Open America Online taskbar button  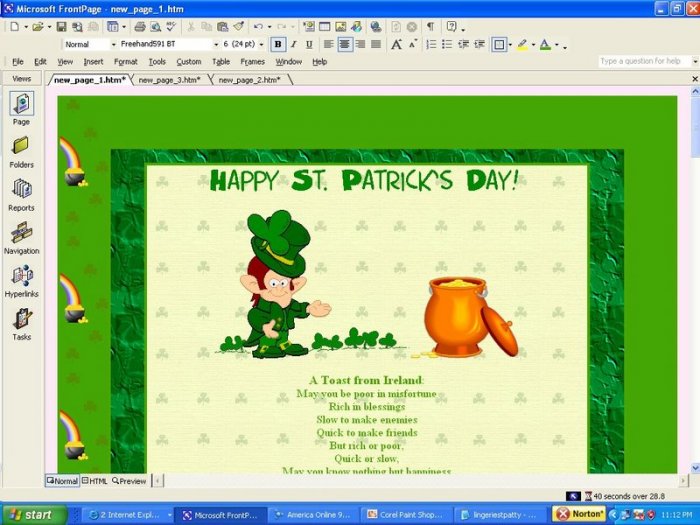[313, 515]
